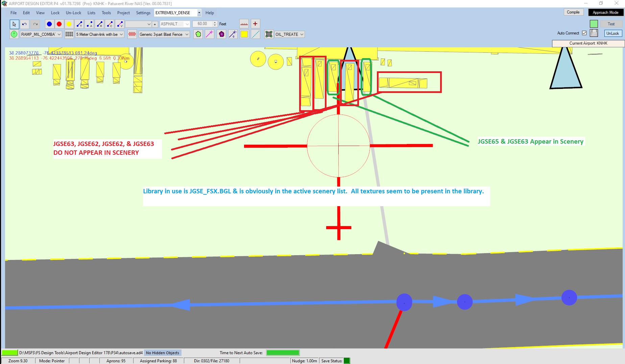The width and height of the screenshot is (625, 364).
Task: Click the Undo arrow icon
Action: [x=24, y=24]
